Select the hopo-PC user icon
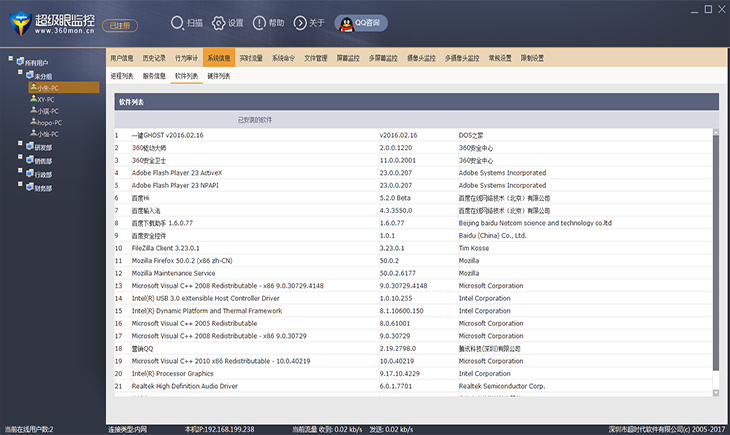 point(31,122)
